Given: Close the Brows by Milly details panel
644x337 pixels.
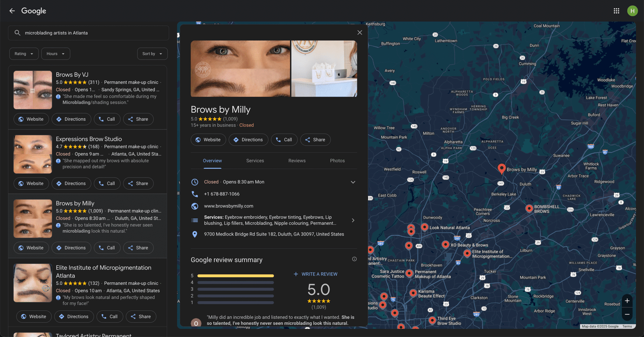Looking at the screenshot, I should (x=359, y=33).
